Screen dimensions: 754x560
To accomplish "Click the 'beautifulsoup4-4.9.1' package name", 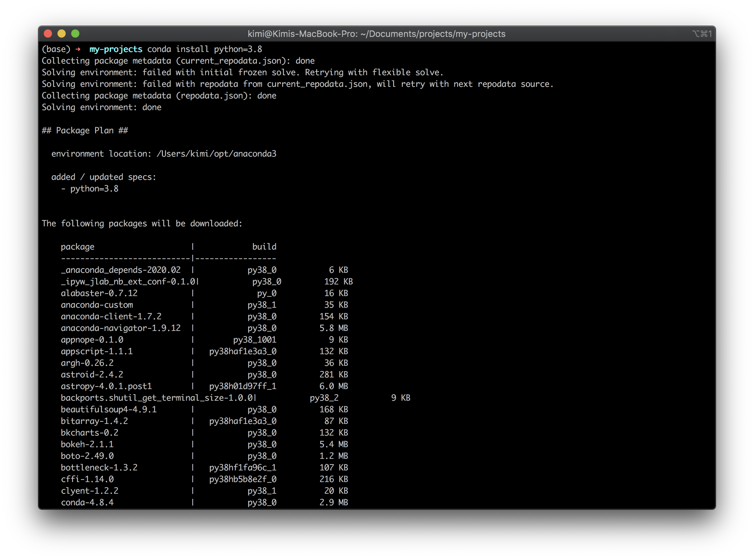I will tap(109, 410).
